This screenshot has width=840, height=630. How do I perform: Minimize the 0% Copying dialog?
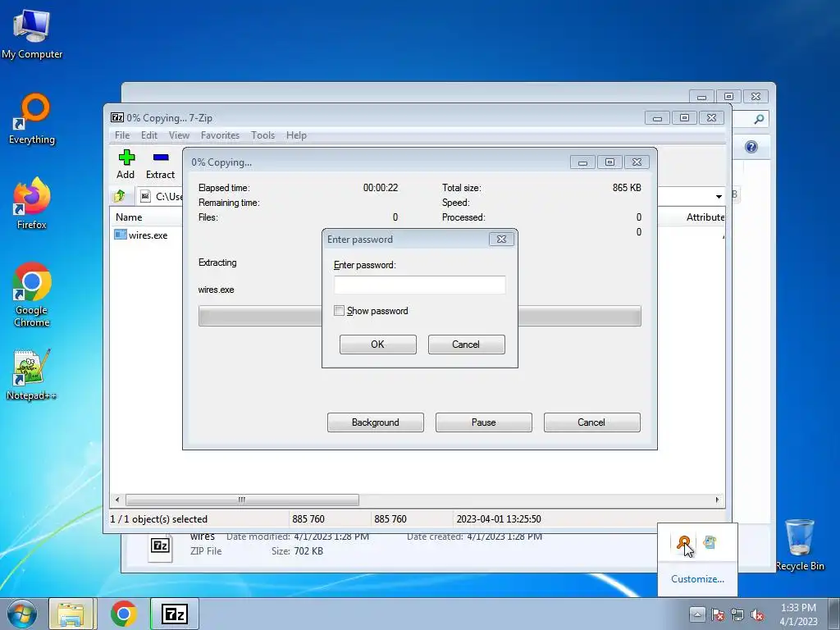tap(583, 162)
